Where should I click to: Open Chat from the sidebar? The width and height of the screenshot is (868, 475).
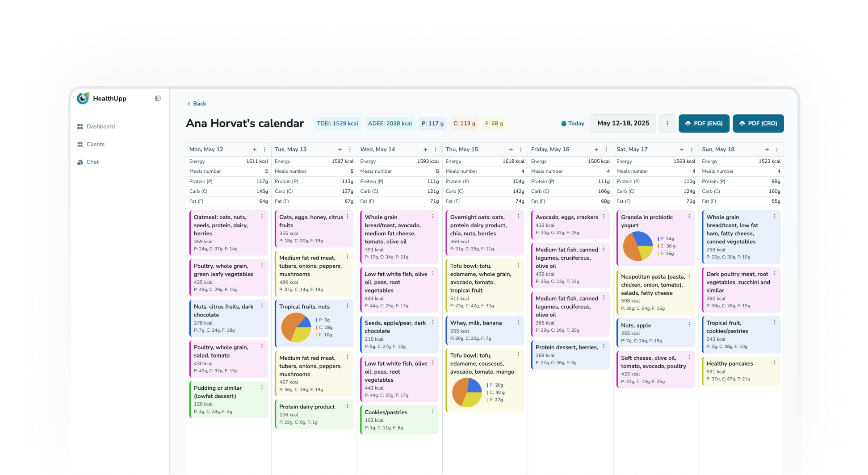[92, 162]
